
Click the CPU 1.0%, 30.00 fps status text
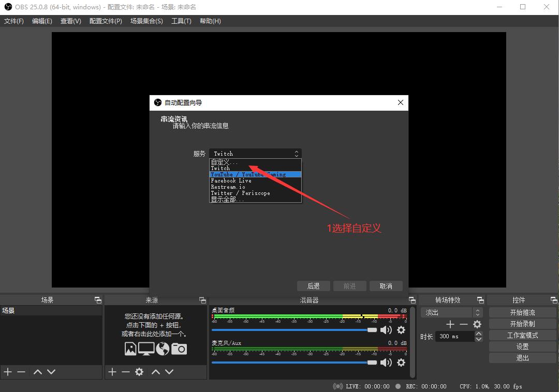[491, 386]
